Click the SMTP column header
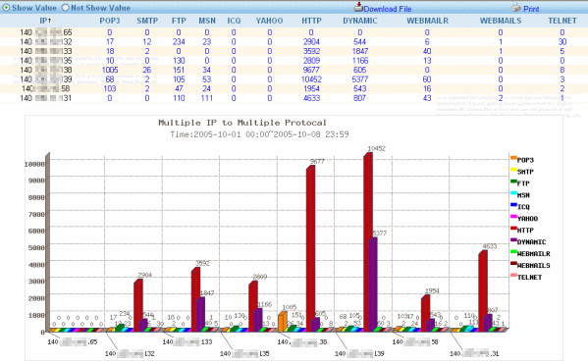 click(x=147, y=21)
